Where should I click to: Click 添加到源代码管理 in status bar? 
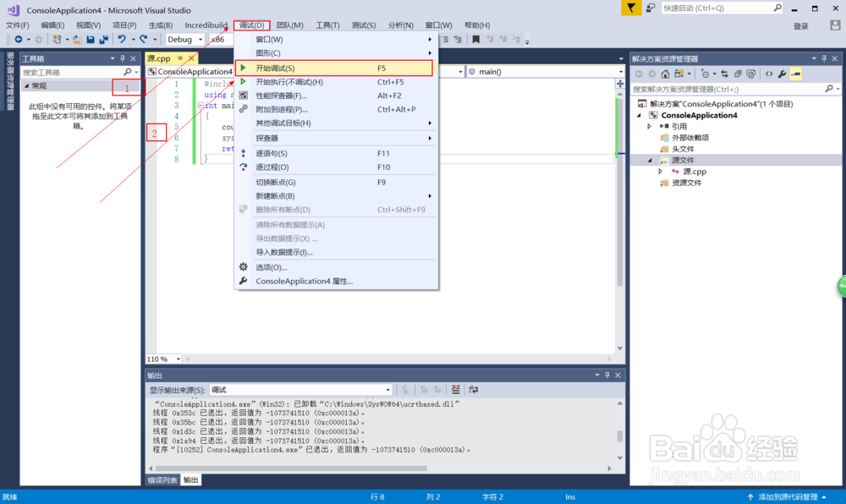pyautogui.click(x=787, y=497)
